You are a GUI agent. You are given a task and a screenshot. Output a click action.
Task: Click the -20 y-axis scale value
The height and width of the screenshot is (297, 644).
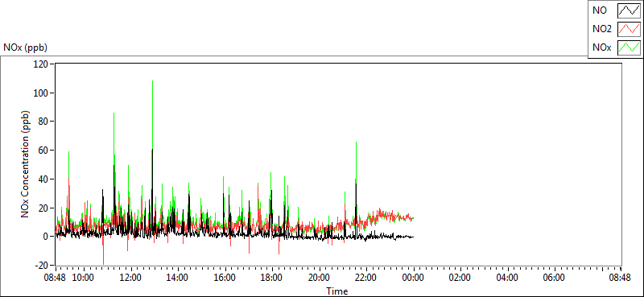point(43,266)
